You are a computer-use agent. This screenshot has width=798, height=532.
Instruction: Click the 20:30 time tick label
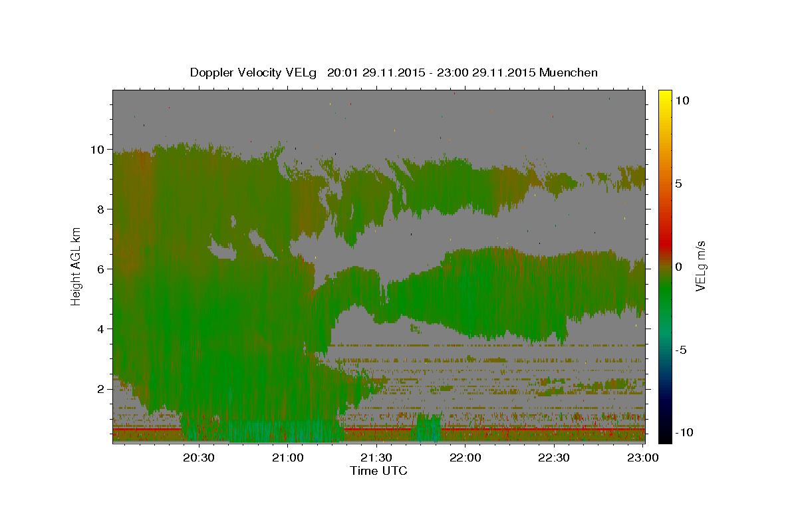point(199,458)
